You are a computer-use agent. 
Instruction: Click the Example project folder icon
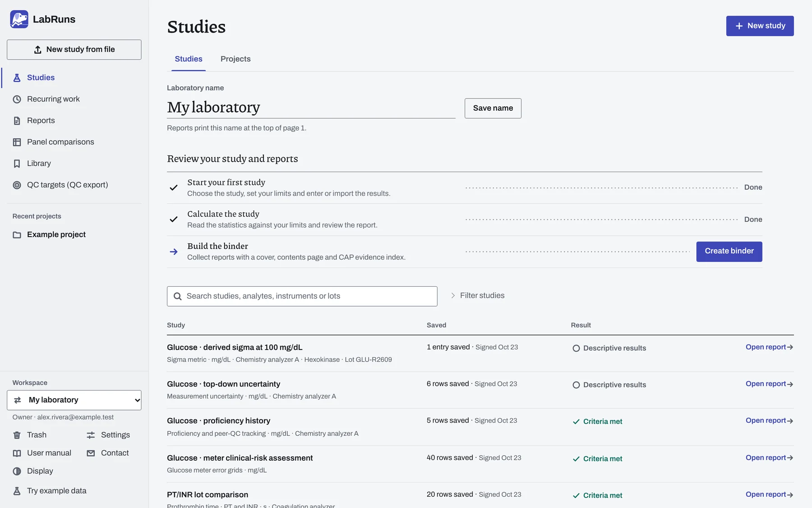coord(17,235)
